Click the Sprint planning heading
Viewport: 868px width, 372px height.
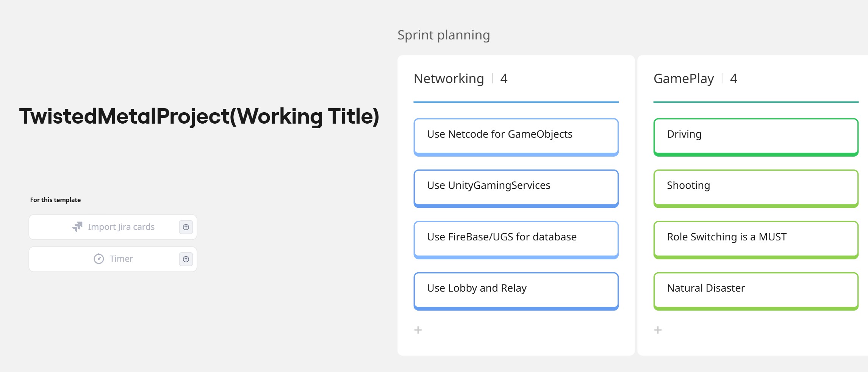tap(444, 35)
